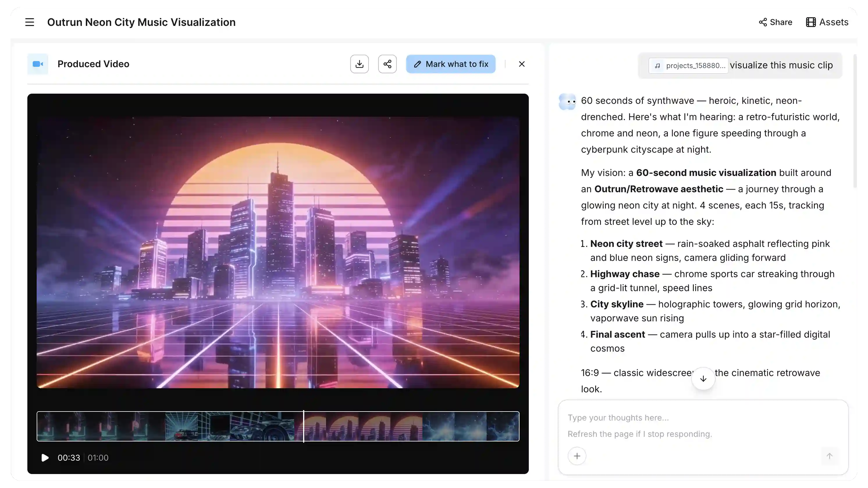This screenshot has height=488, width=868.
Task: Send the message with the up-arrow icon
Action: [x=829, y=456]
